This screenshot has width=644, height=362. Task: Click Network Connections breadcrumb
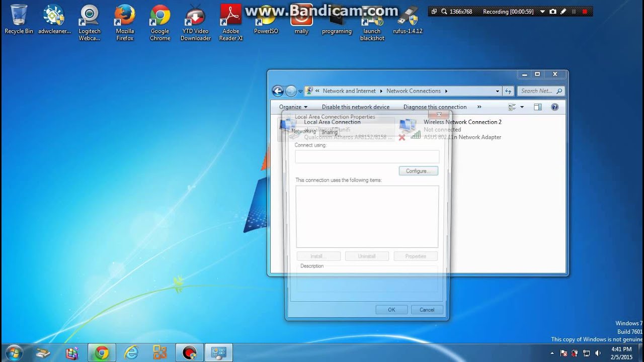(x=414, y=91)
